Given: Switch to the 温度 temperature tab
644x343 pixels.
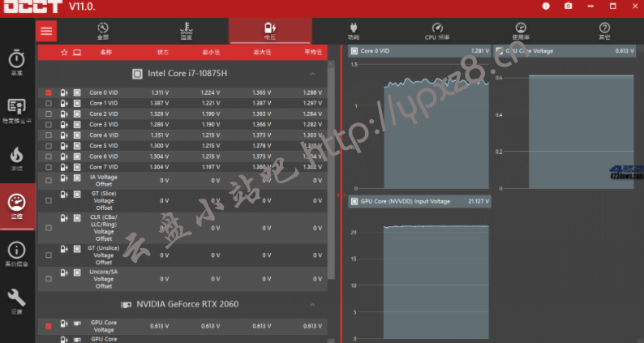Looking at the screenshot, I should coord(186,32).
